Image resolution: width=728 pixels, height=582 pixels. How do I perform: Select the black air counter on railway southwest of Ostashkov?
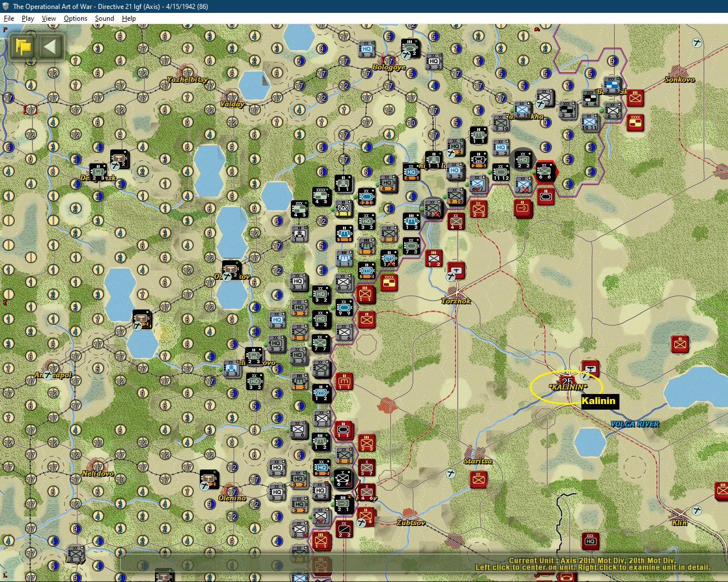point(142,319)
